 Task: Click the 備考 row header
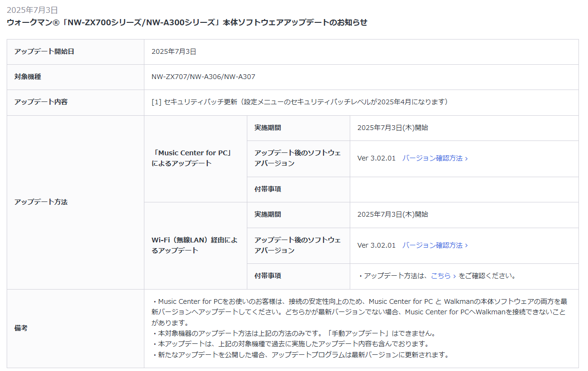75,328
